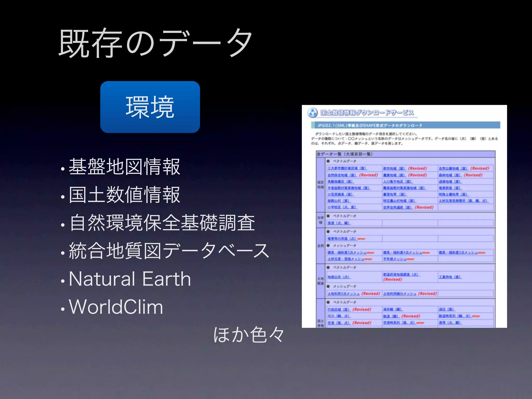Viewport: 532px width, 399px height.
Task: Open the 鉄道時系列(線、点) link
Action: (x=455, y=316)
